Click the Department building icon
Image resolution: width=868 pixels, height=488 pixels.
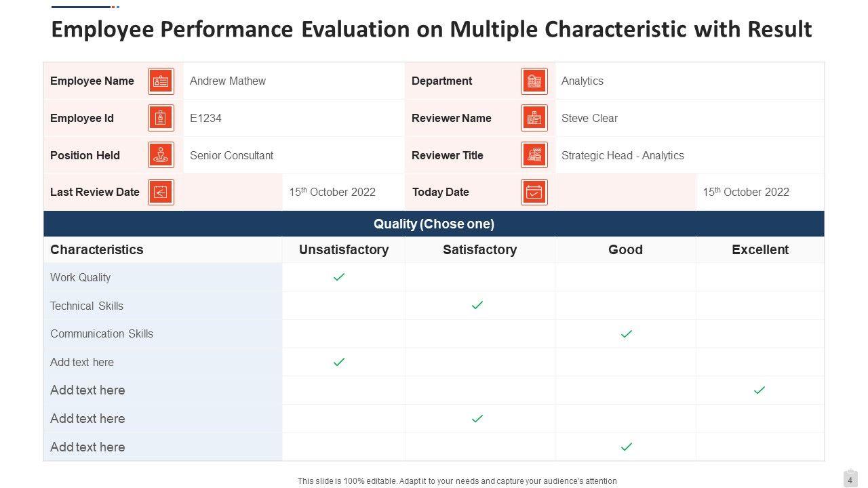[x=534, y=81]
